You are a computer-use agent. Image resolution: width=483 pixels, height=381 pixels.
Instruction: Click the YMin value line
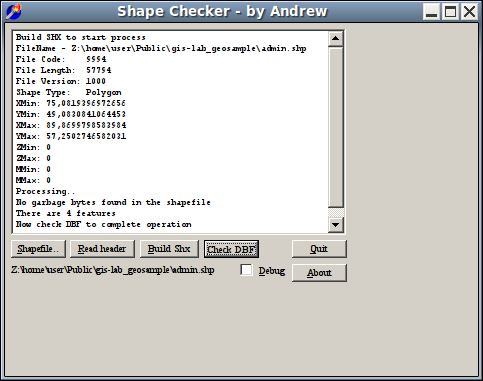click(71, 114)
